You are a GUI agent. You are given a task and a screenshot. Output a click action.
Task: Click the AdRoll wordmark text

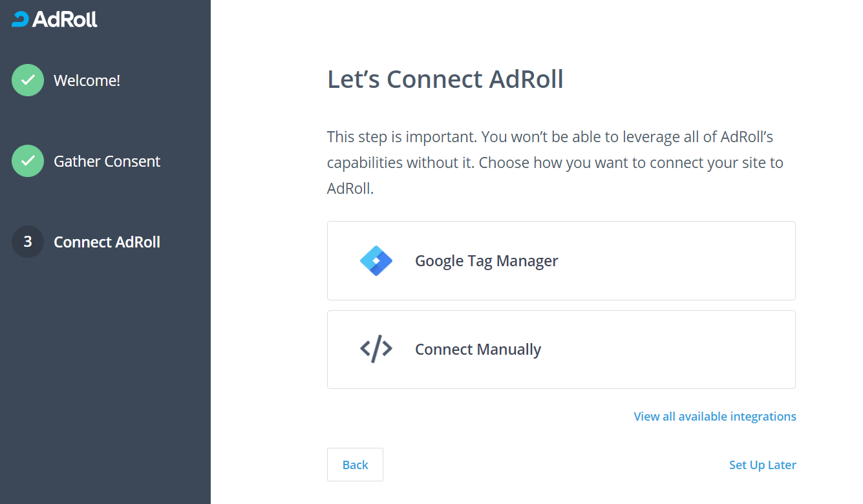coord(65,19)
